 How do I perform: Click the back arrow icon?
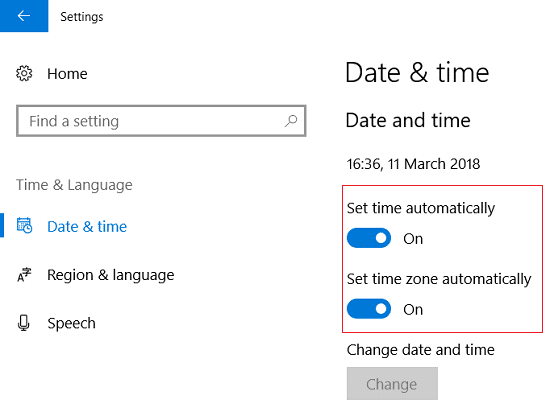pyautogui.click(x=24, y=16)
